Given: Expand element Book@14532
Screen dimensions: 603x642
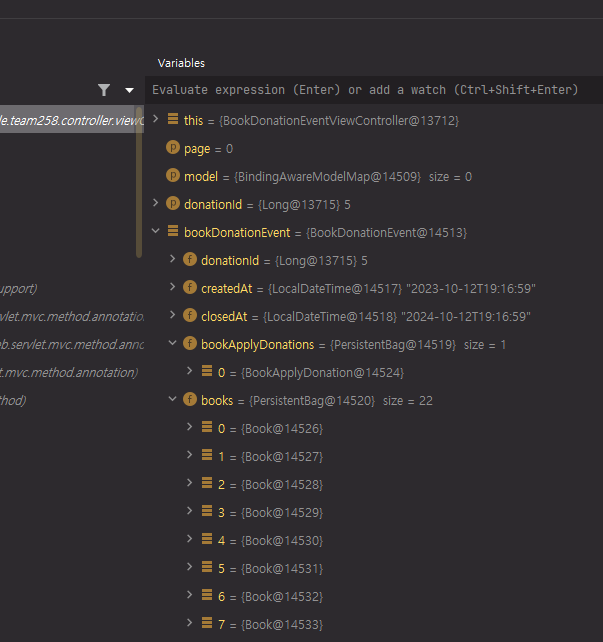Looking at the screenshot, I should (190, 595).
